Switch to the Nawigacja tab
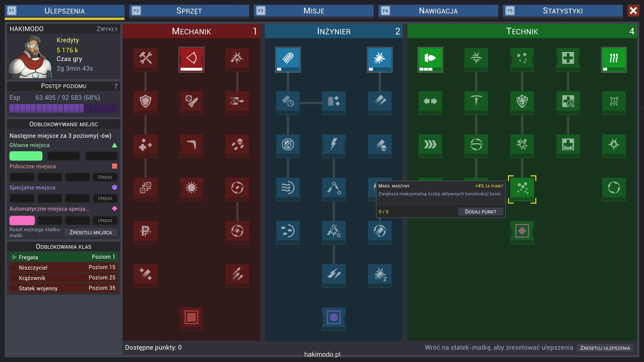Image resolution: width=644 pixels, height=362 pixels. [x=438, y=11]
